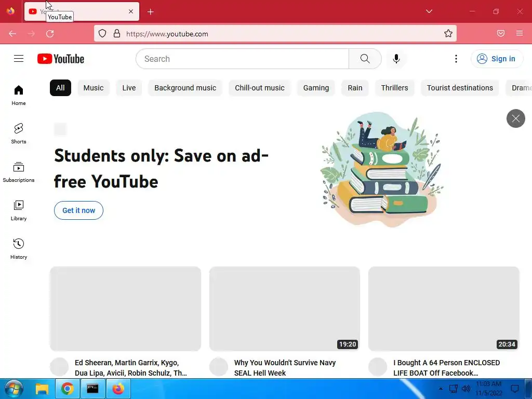Open Subscriptions in sidebar
Image resolution: width=532 pixels, height=399 pixels.
(19, 172)
